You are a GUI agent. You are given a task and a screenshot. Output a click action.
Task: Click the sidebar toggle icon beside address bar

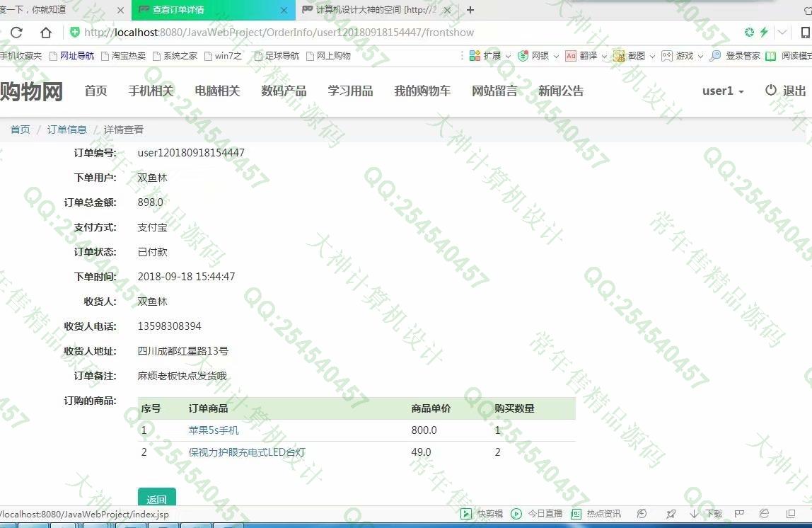(805, 33)
